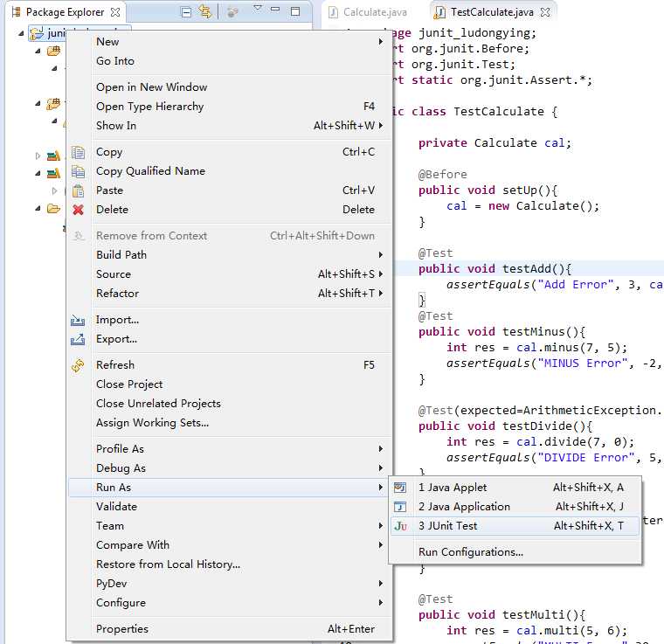Expand the New submenu
664x644 pixels.
pyautogui.click(x=230, y=41)
